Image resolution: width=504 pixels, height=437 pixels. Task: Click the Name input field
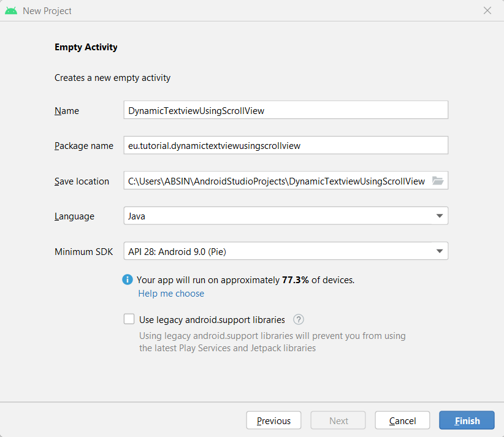tap(286, 110)
